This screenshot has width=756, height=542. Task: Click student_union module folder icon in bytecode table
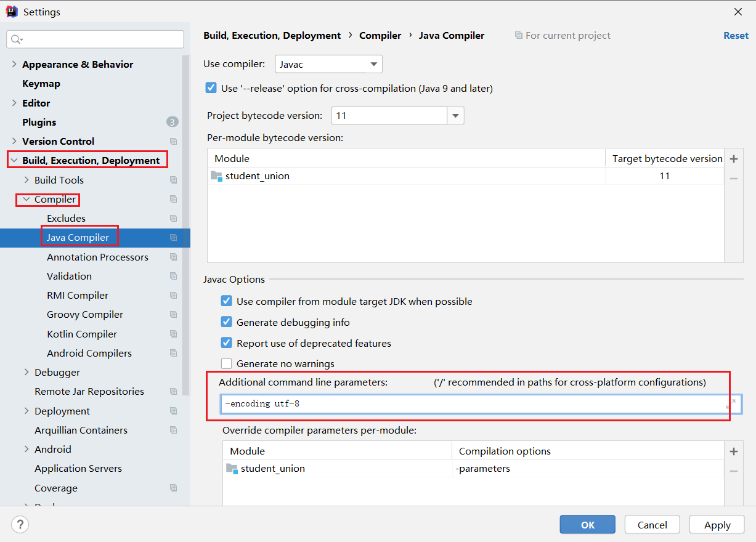[x=216, y=176]
